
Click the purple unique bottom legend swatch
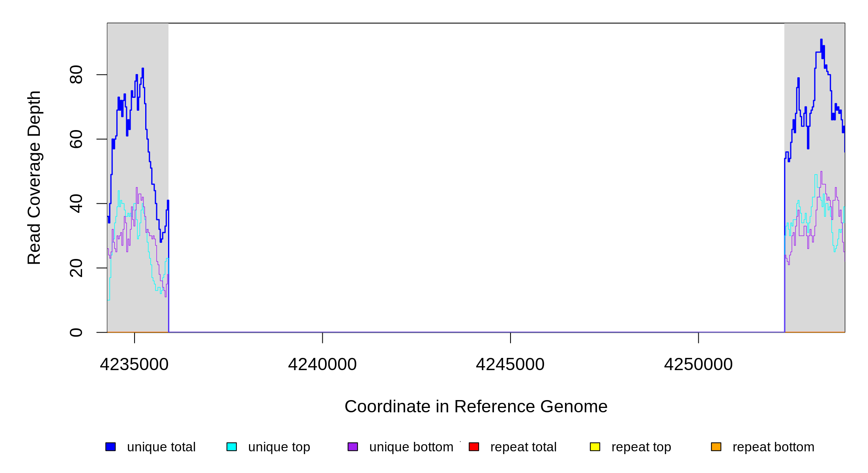click(353, 447)
